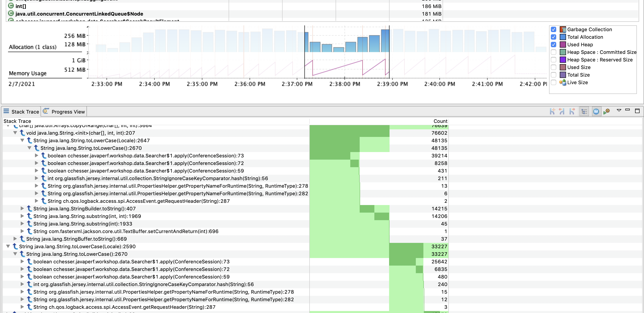
Task: Click the frame group chooser star icon
Action: 552,111
